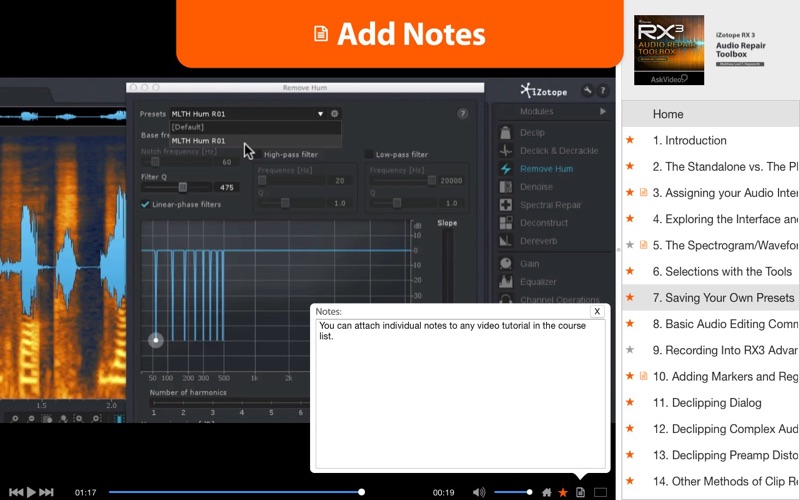Go to Home in course list

(x=711, y=114)
